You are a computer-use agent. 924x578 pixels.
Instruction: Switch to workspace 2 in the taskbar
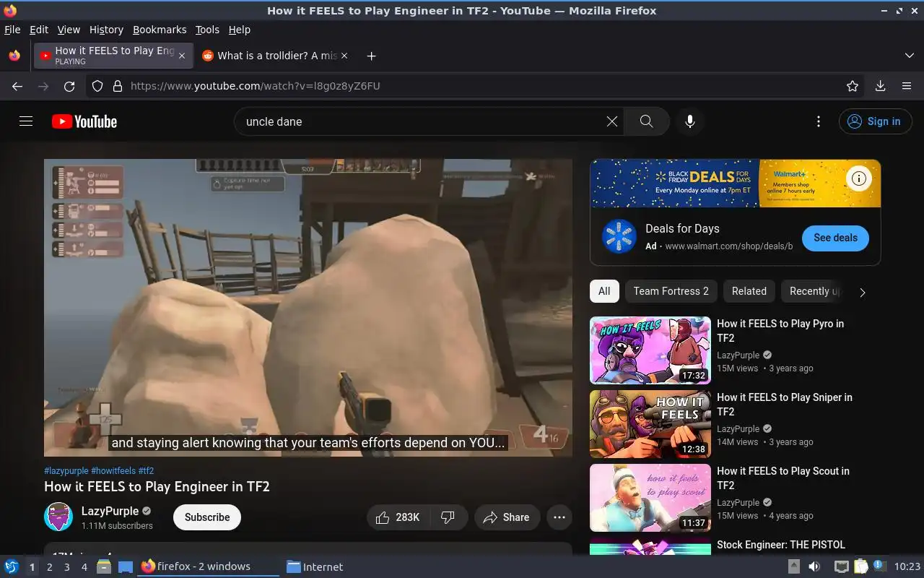49,567
